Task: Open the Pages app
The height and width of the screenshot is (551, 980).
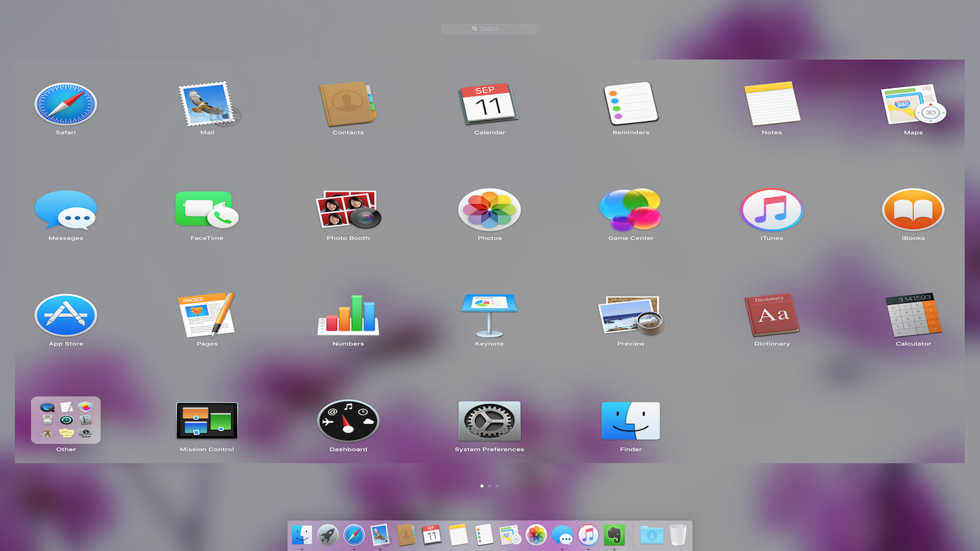Action: point(207,315)
